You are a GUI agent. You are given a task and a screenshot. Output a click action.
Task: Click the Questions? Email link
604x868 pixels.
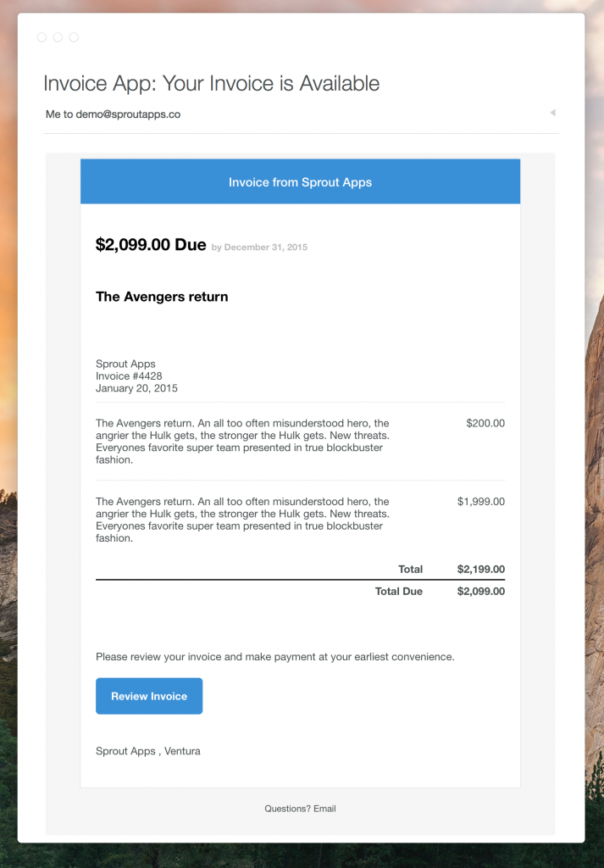[x=300, y=808]
